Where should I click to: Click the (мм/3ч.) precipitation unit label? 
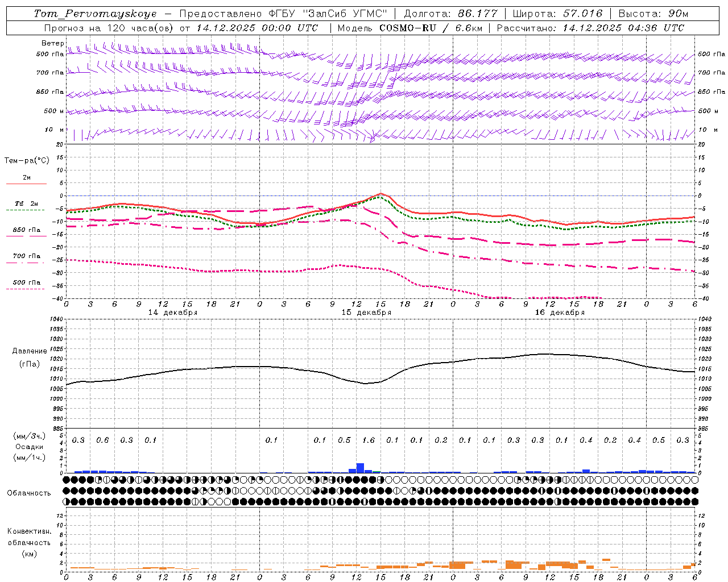[x=30, y=436]
